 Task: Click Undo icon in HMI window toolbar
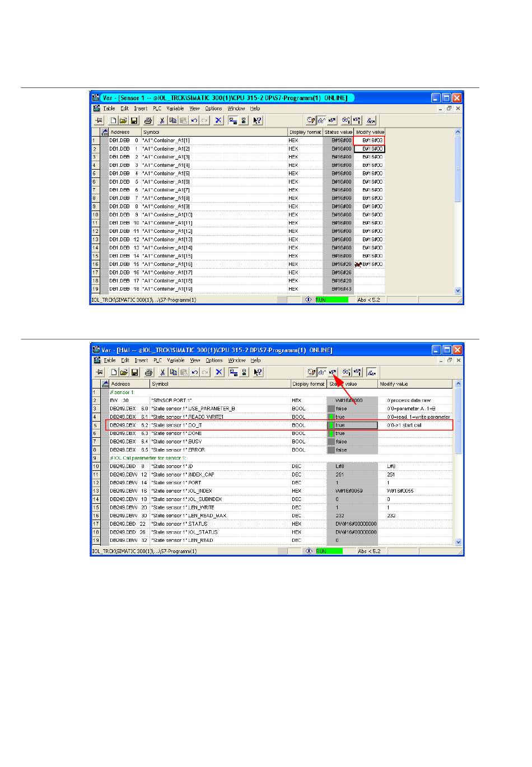[194, 372]
